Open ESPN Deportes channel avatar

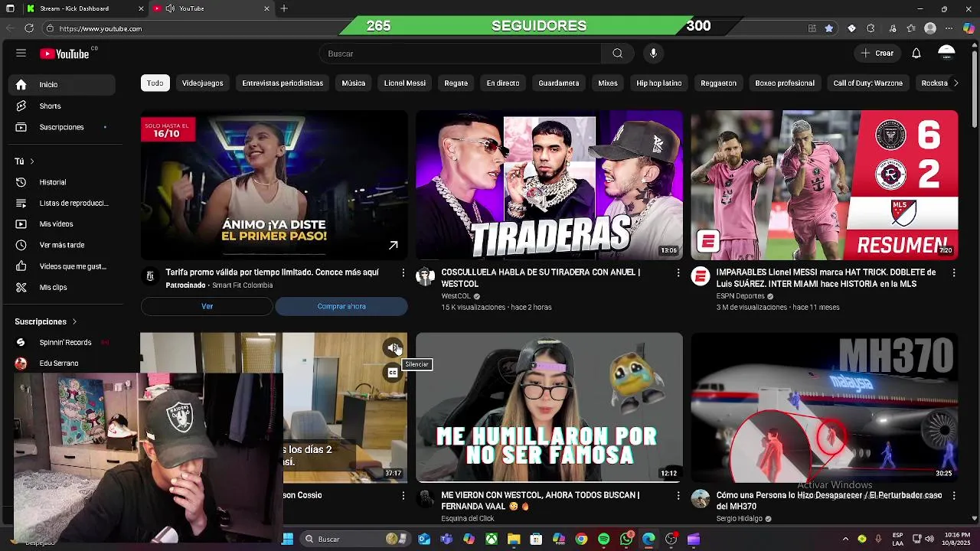tap(701, 276)
